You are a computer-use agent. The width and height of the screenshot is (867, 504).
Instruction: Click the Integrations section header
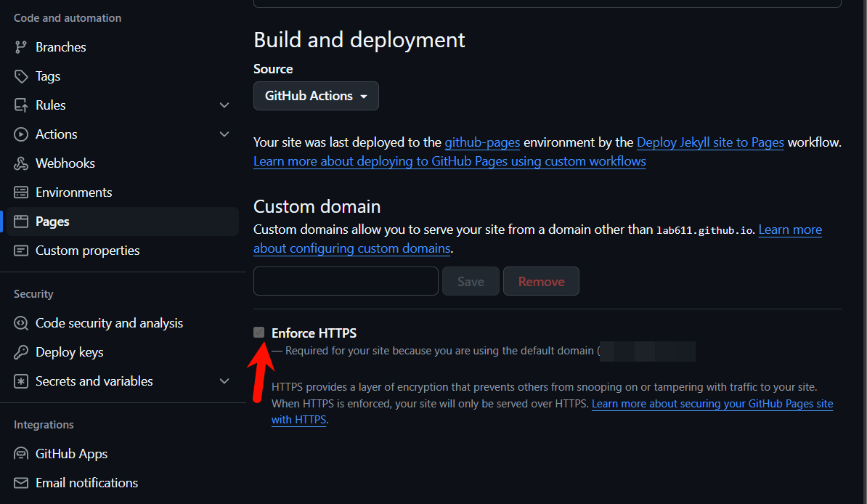pyautogui.click(x=44, y=425)
